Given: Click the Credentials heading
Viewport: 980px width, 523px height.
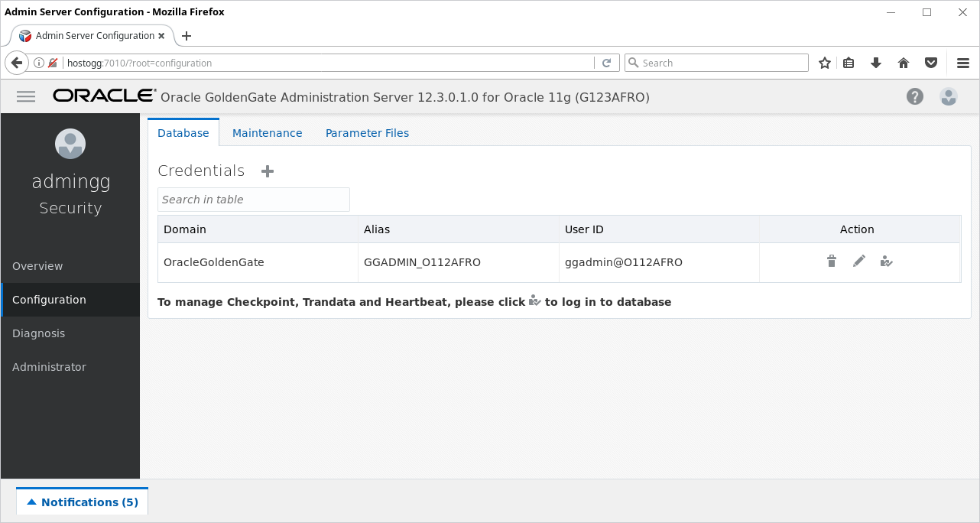Looking at the screenshot, I should [x=201, y=171].
